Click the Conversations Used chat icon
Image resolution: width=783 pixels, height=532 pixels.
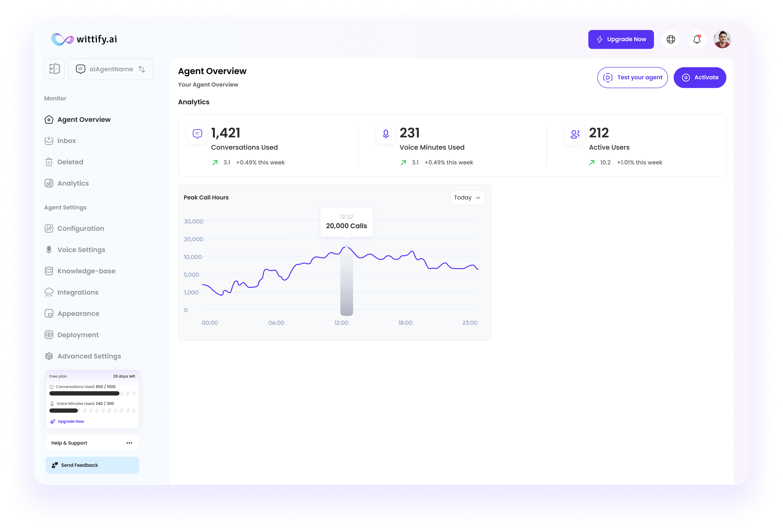pyautogui.click(x=197, y=134)
